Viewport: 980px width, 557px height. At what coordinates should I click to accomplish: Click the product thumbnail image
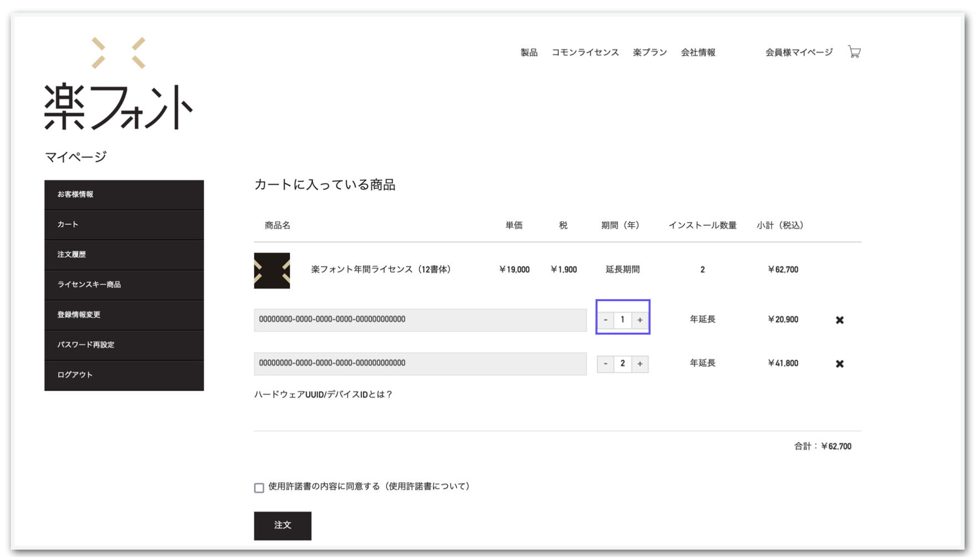[x=272, y=271]
